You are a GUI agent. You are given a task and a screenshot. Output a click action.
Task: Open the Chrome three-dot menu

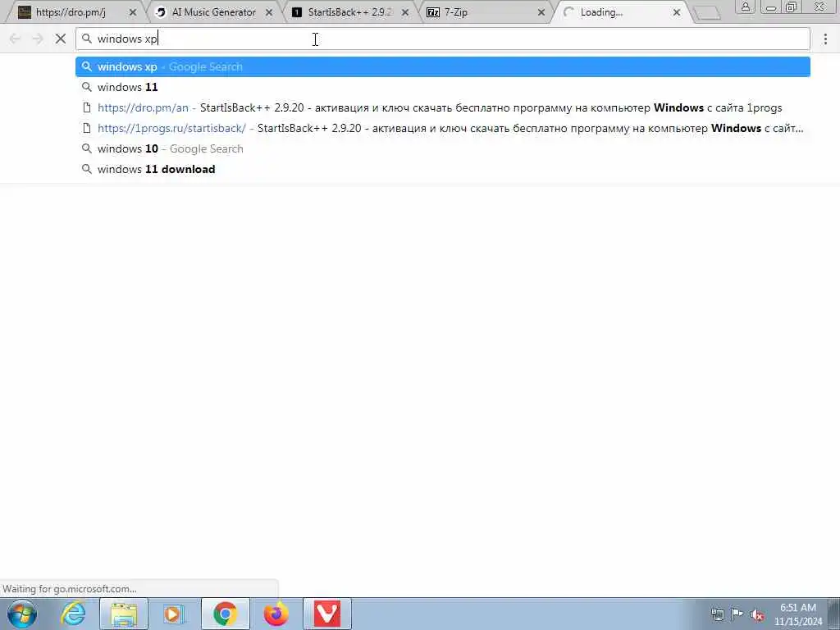pos(825,39)
